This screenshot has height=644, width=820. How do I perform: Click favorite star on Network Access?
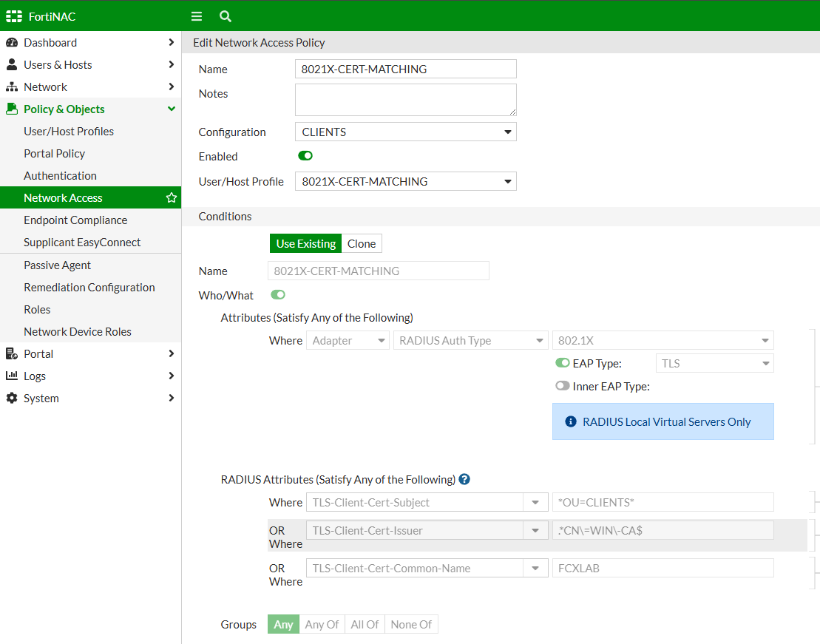click(x=171, y=197)
